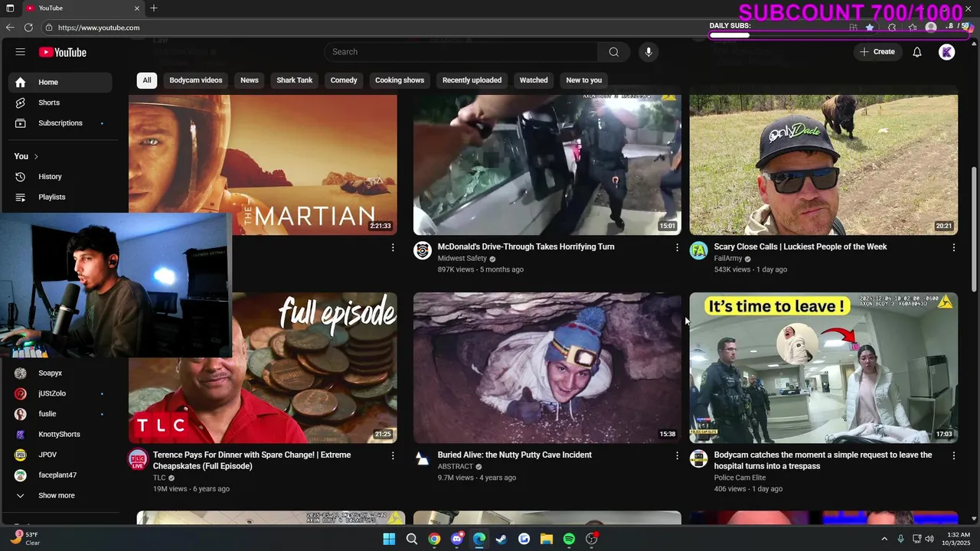Screen dimensions: 980x551
Task: Select the Shark Tank chip
Action: 295,80
